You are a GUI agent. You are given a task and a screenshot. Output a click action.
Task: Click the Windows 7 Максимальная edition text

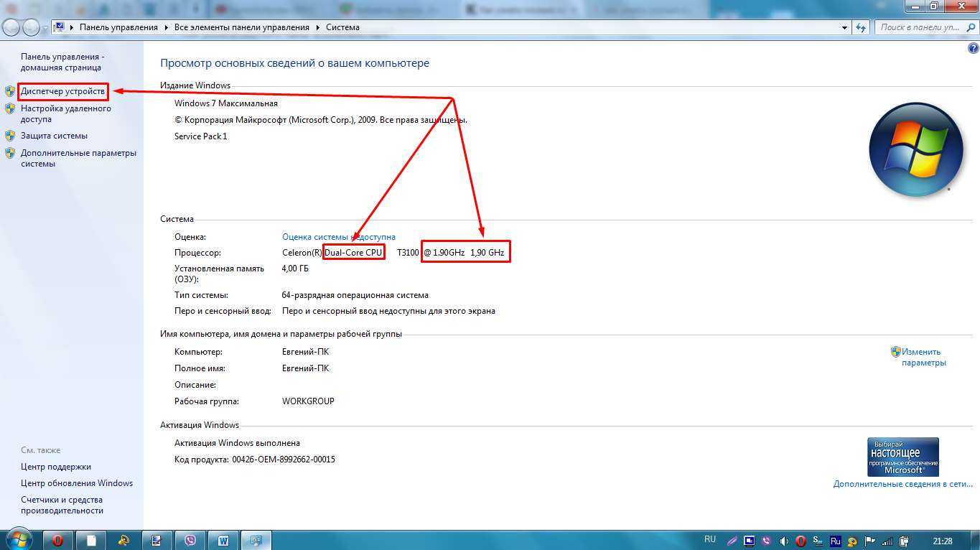(226, 103)
